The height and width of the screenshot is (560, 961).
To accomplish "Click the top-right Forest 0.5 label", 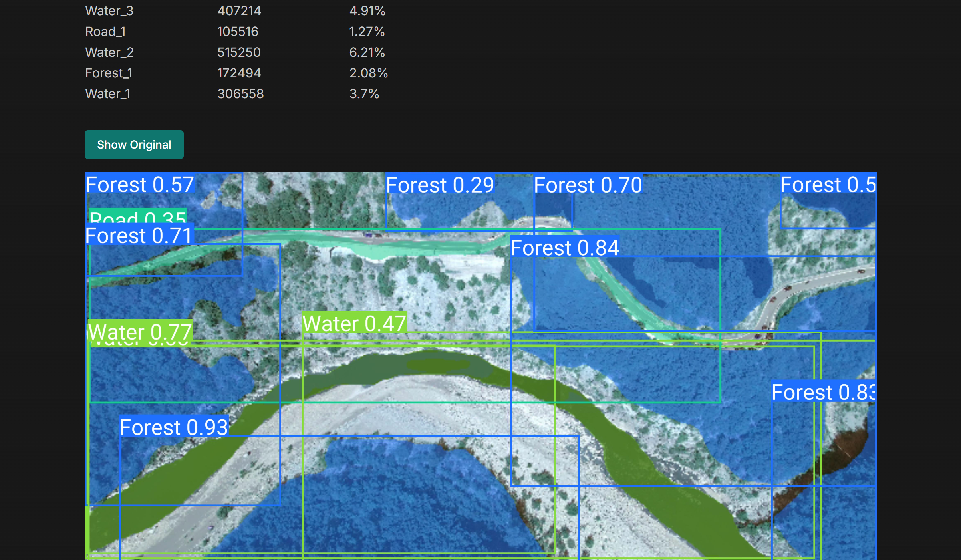I will (x=828, y=185).
